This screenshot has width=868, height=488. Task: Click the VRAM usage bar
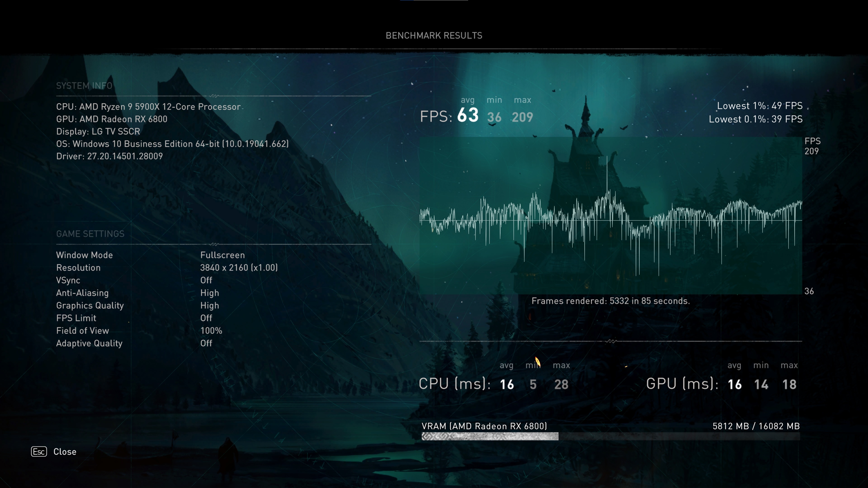pyautogui.click(x=611, y=436)
